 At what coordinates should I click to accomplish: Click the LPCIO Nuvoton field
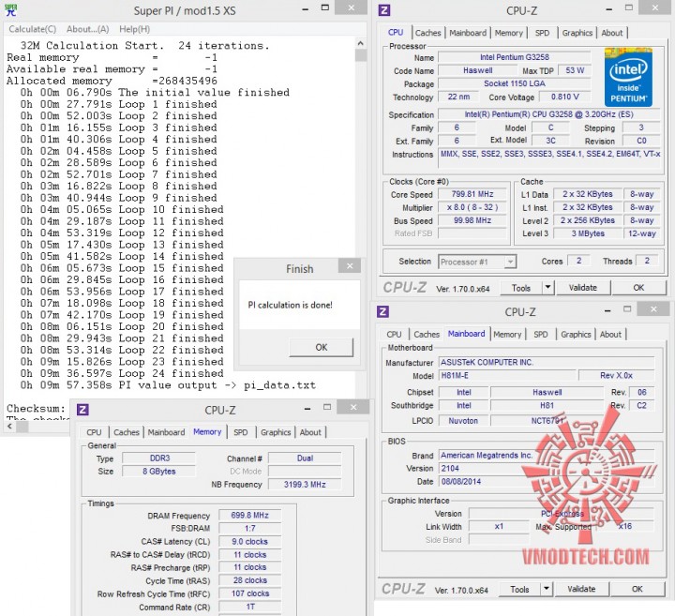tap(463, 421)
